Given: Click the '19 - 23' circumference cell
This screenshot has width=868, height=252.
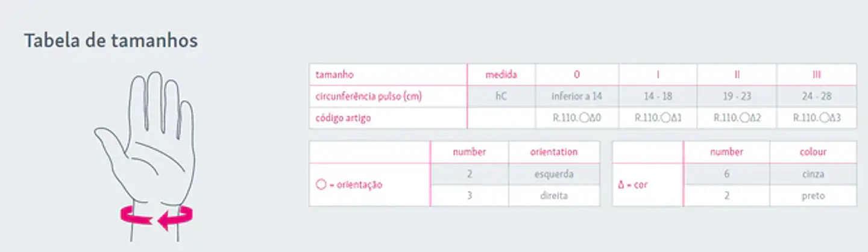Looking at the screenshot, I should (737, 96).
